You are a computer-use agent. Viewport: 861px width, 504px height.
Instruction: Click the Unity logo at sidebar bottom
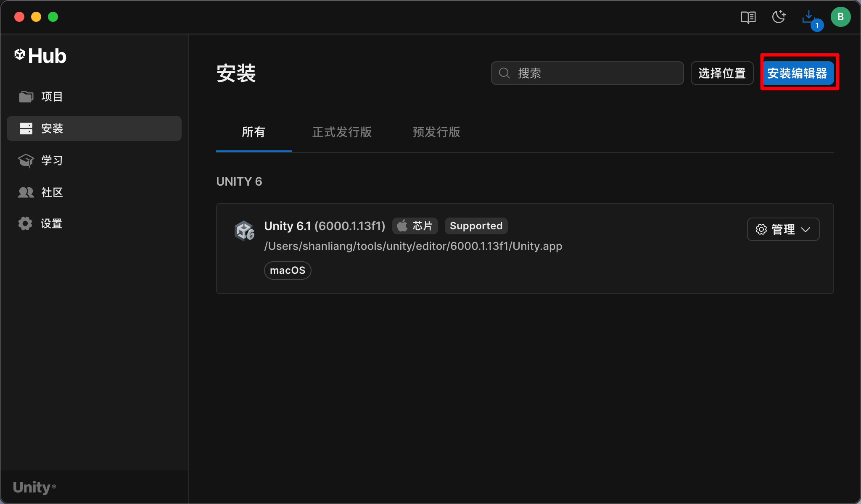click(34, 487)
